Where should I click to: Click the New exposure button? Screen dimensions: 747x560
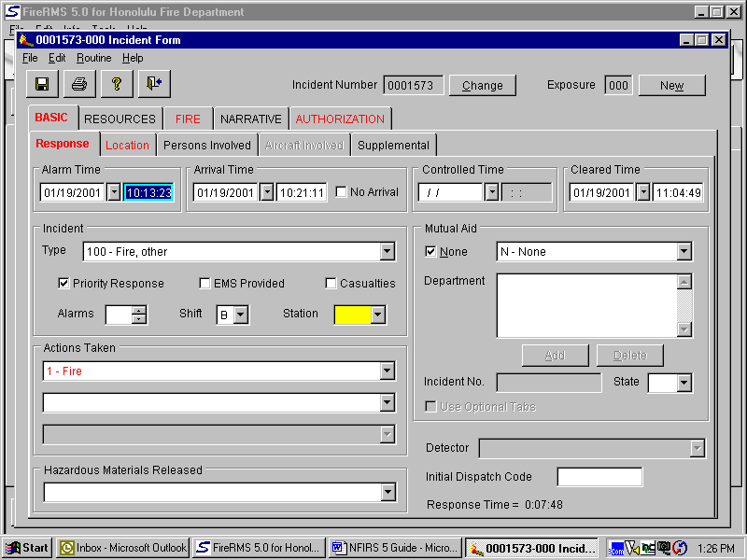pyautogui.click(x=671, y=85)
